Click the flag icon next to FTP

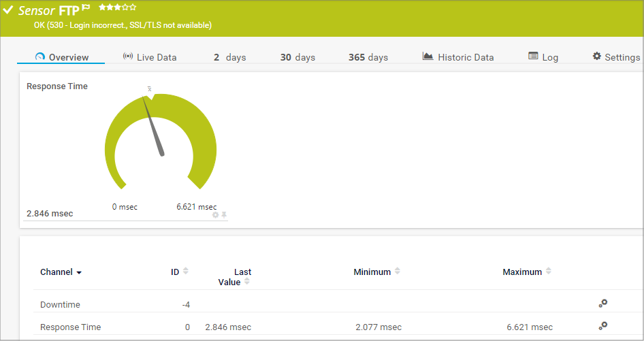click(x=86, y=8)
